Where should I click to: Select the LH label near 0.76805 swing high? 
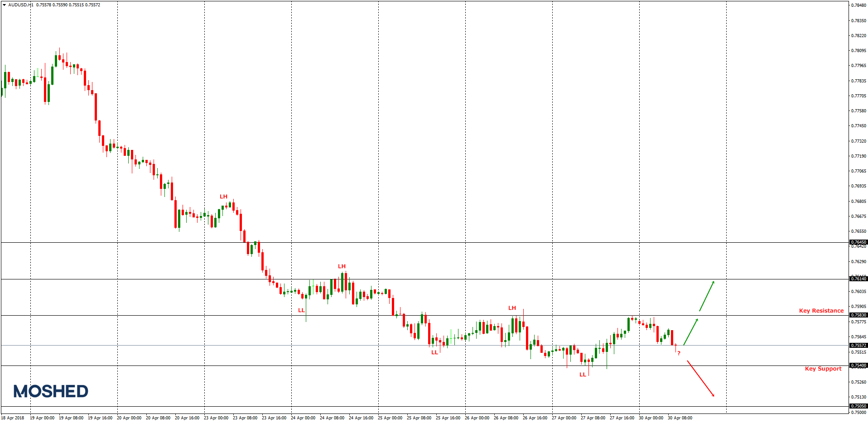point(223,197)
